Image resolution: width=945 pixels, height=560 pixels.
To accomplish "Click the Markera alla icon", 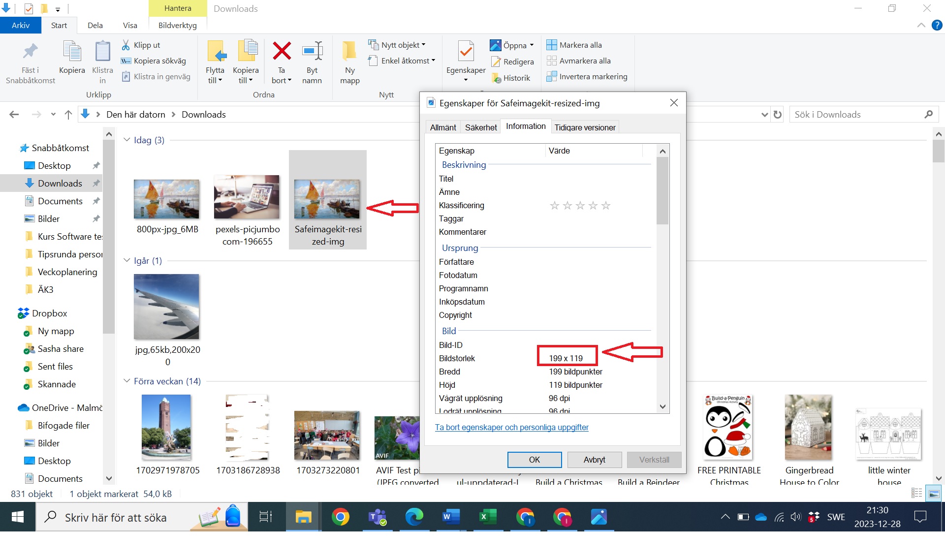I will pyautogui.click(x=551, y=45).
